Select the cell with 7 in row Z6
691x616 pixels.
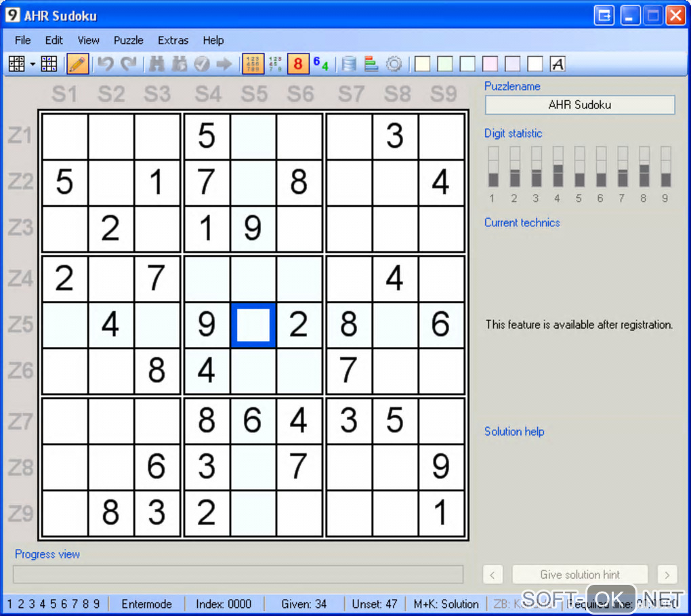coord(349,371)
